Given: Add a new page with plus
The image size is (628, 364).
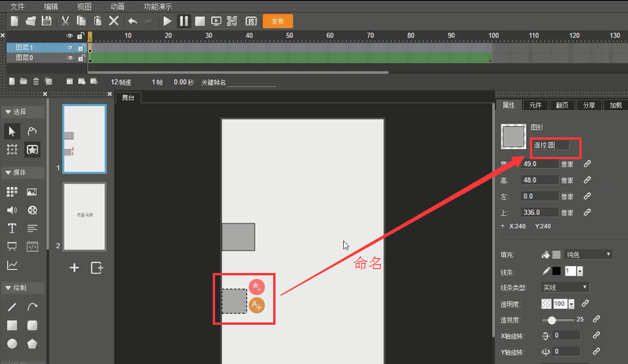Looking at the screenshot, I should tap(74, 268).
